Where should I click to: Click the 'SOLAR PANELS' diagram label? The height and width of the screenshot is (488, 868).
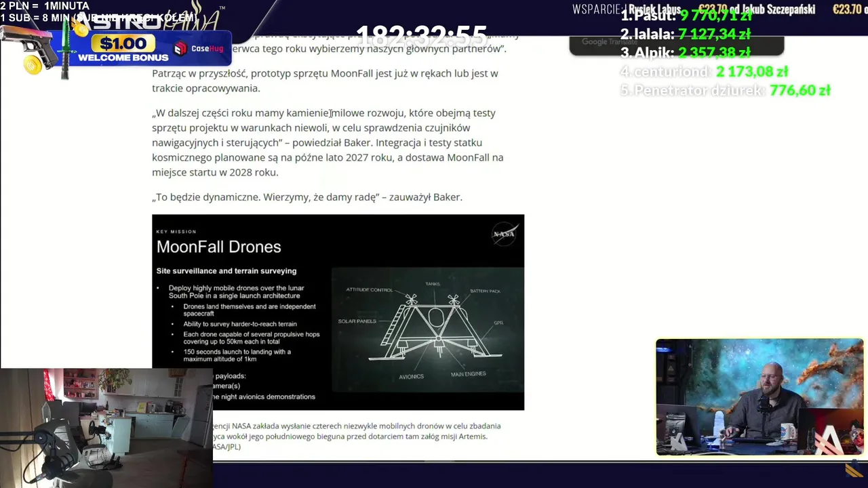[357, 321]
